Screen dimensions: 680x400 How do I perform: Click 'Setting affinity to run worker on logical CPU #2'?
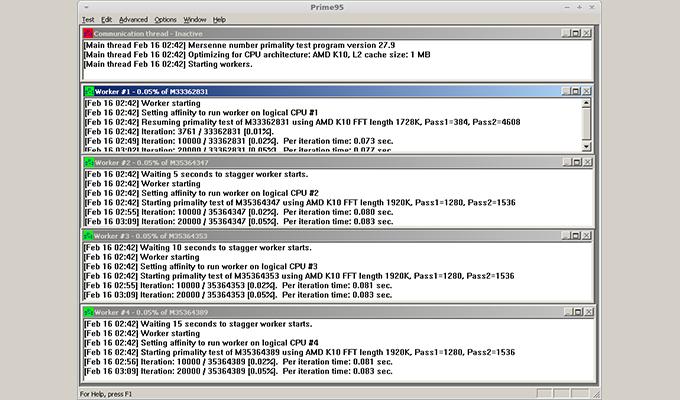click(x=201, y=193)
